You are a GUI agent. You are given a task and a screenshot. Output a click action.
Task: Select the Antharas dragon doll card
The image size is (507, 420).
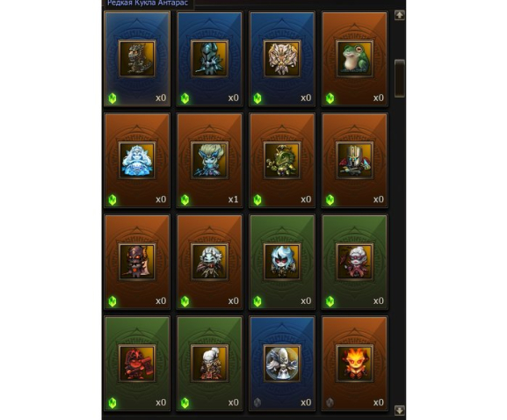(137, 59)
